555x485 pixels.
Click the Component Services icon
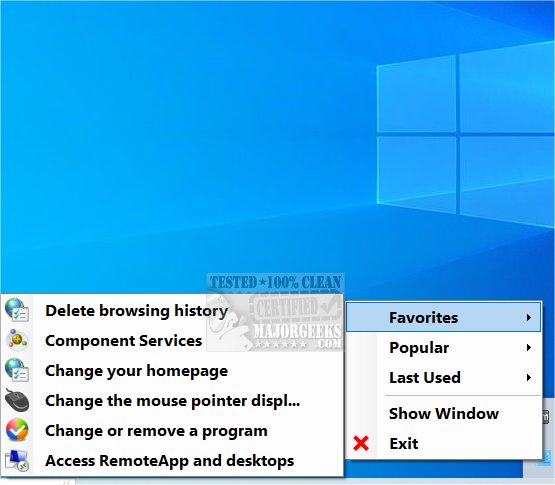[x=17, y=340]
